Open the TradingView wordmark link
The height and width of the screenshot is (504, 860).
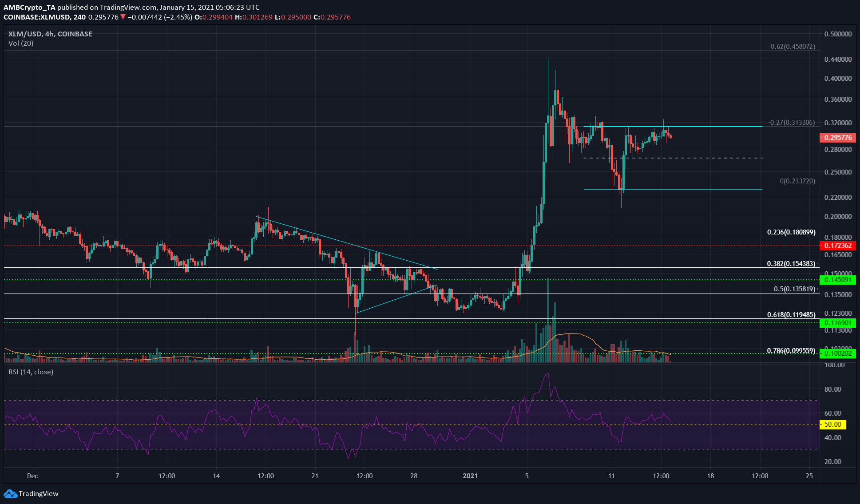pyautogui.click(x=38, y=493)
